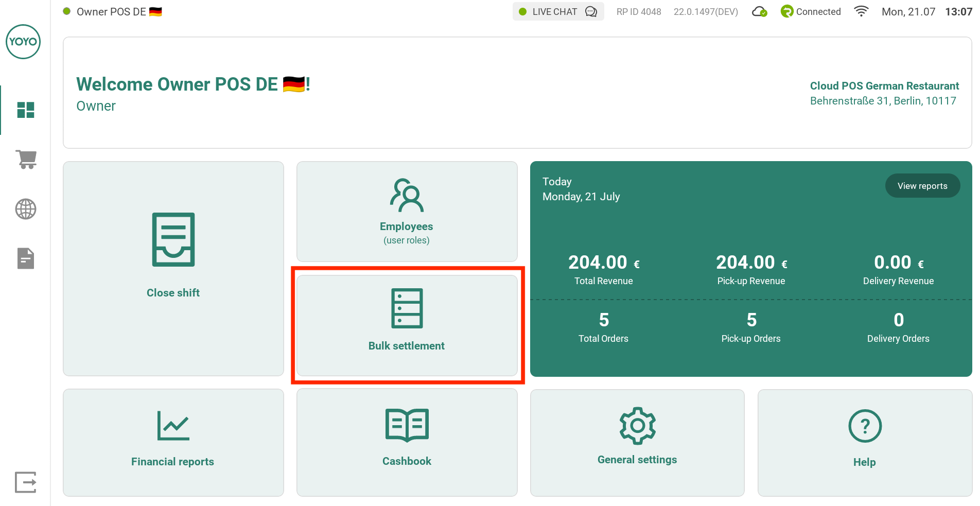The height and width of the screenshot is (506, 980).
Task: Open the dashboard grid icon in sidebar
Action: coord(25,110)
